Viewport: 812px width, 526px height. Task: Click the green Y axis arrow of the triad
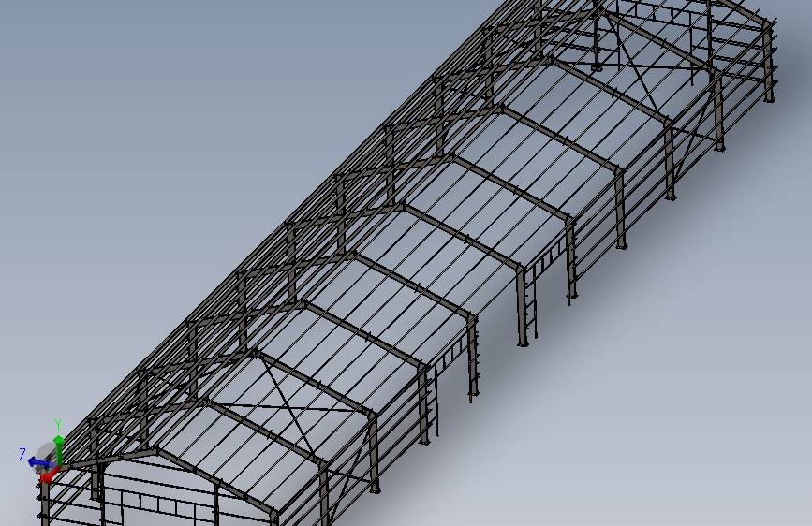59,450
